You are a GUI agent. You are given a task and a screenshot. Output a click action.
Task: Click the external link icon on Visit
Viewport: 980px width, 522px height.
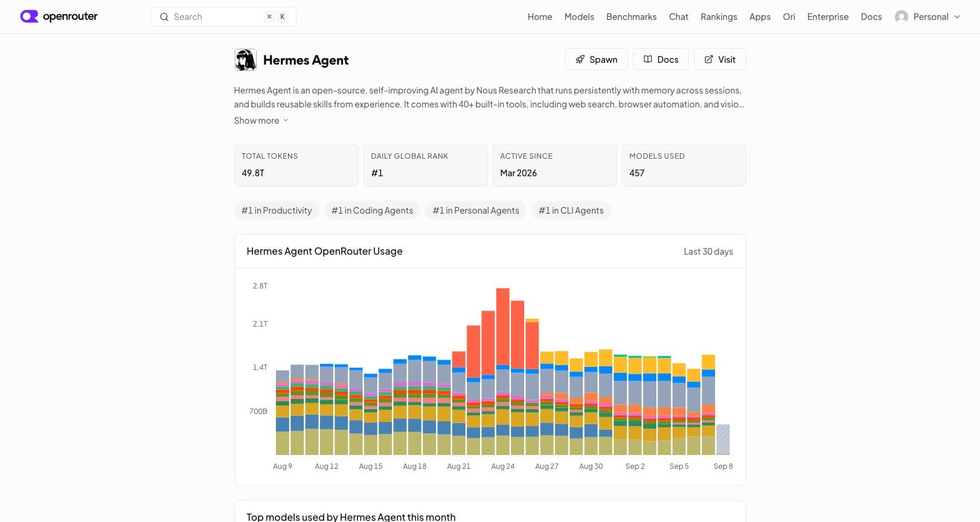[x=709, y=59]
